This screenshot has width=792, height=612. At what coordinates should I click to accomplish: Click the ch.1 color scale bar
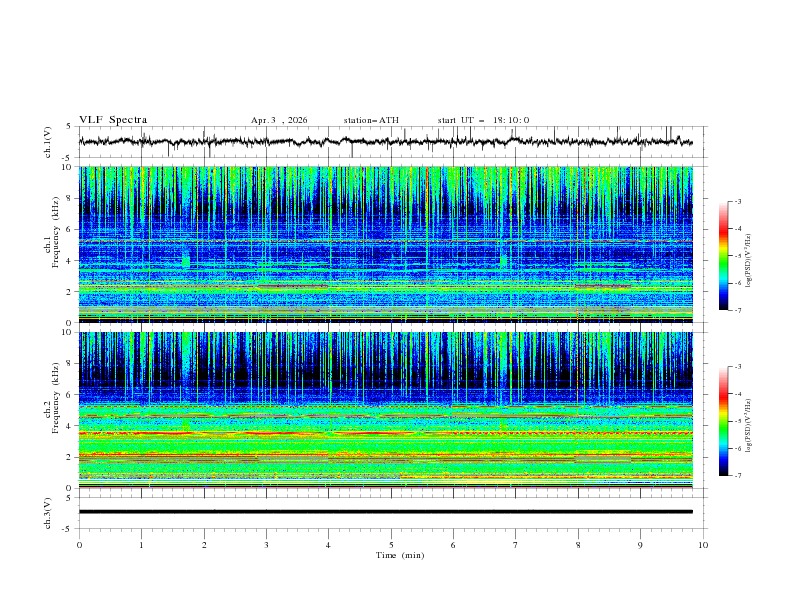723,256
